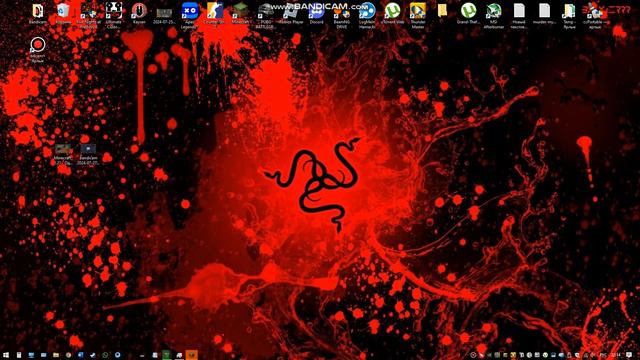This screenshot has width=640, height=360.
Task: Select the Grand Theft torrent file icon
Action: [468, 13]
